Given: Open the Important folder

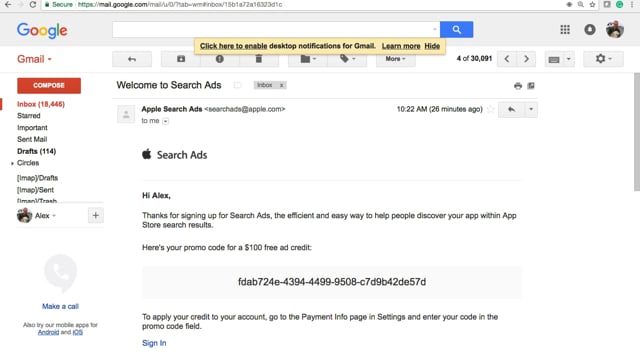Looking at the screenshot, I should (32, 128).
